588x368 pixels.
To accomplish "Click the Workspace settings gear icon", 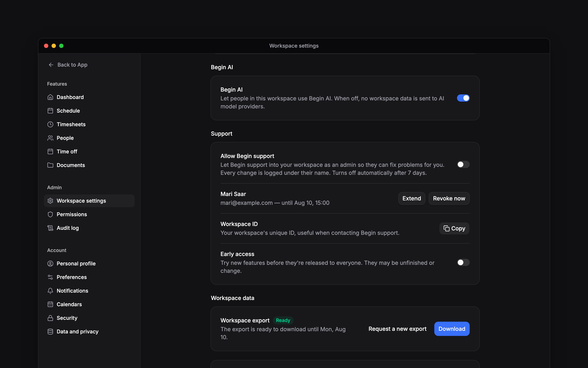I will point(50,201).
